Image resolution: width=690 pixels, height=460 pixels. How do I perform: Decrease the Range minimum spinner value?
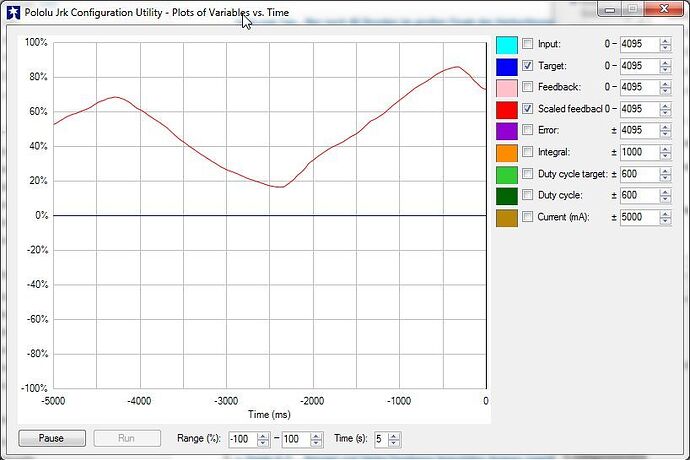263,443
